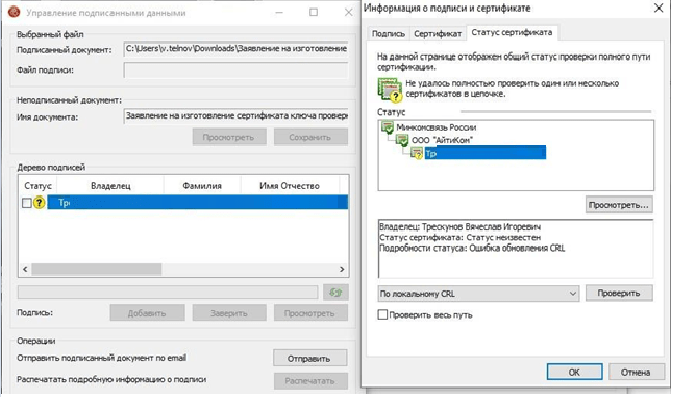Click the Имя Отчество column header
Viewport: 673px width, 397px height.
pos(290,186)
